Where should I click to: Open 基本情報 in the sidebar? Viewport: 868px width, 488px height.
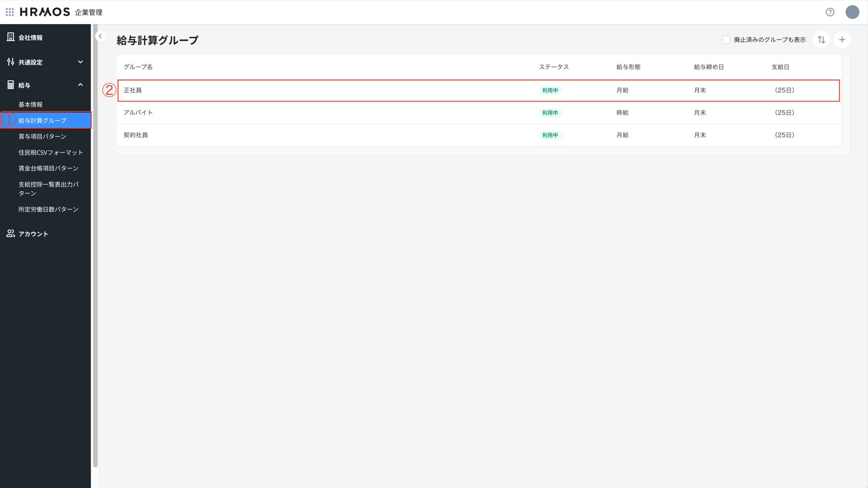click(x=31, y=104)
